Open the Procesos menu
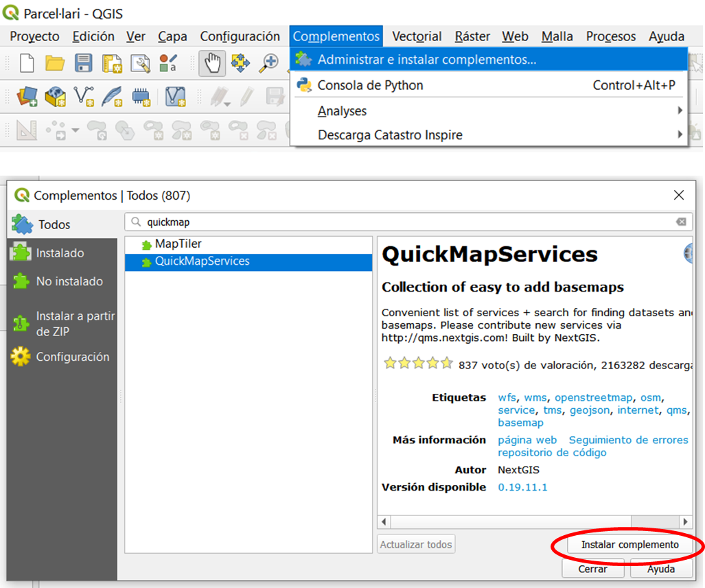 [x=610, y=36]
